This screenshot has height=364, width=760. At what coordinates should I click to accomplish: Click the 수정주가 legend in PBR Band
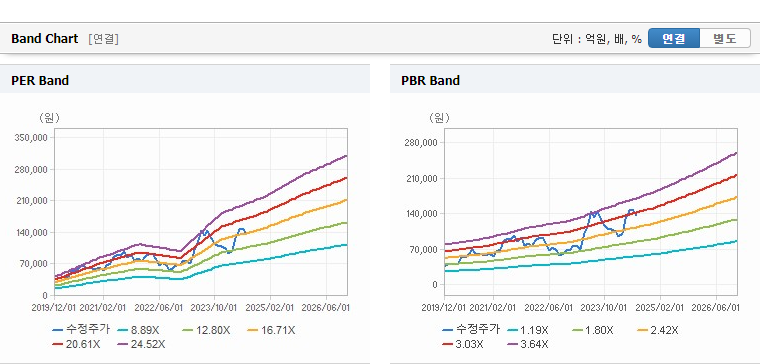[x=471, y=330]
